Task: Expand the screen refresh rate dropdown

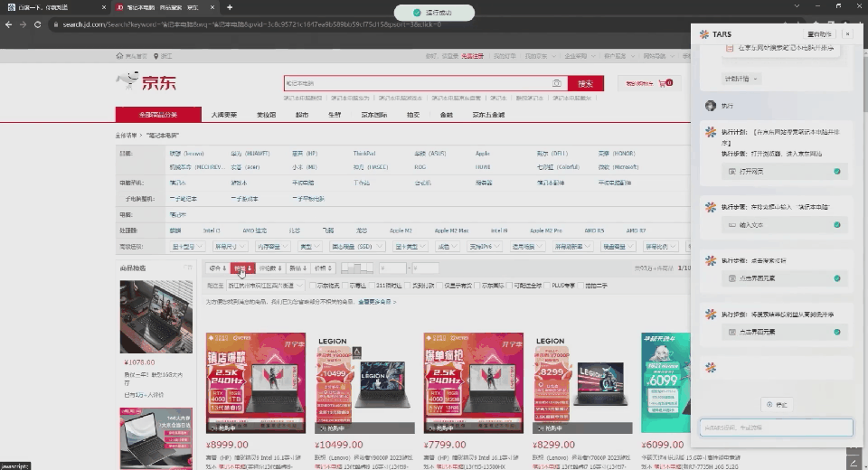Action: [571, 247]
